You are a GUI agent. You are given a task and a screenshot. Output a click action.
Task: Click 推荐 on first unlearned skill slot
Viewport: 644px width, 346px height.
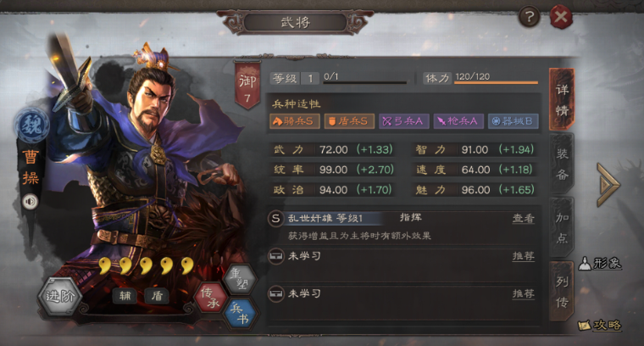click(x=524, y=256)
